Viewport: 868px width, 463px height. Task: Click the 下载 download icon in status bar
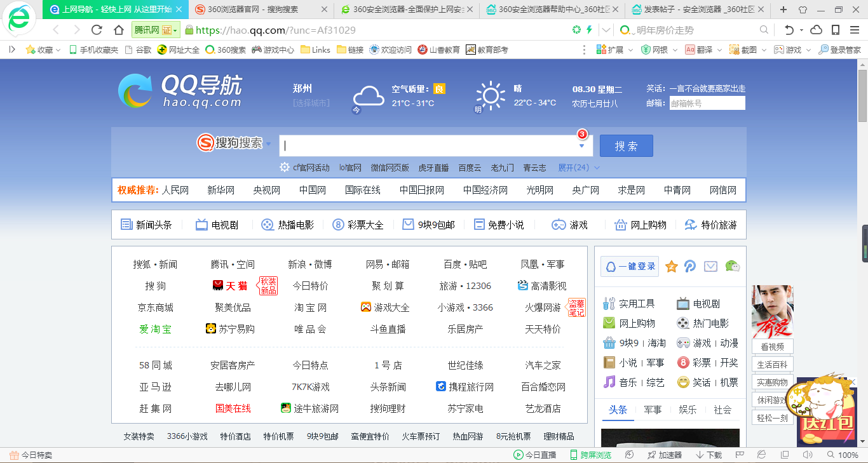(709, 455)
